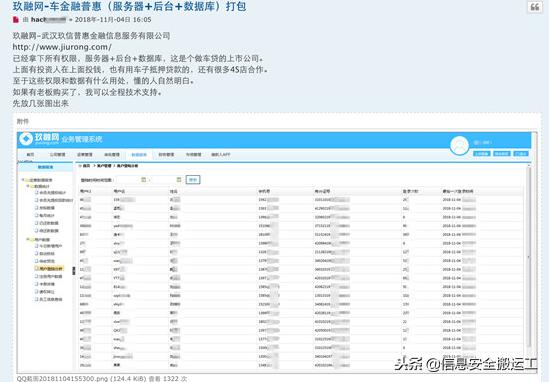
Task: Click the quote icon on the post
Action: (x=535, y=7)
